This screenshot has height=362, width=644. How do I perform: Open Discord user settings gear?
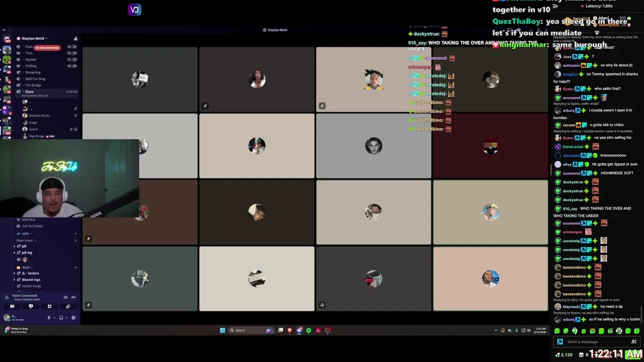73,318
